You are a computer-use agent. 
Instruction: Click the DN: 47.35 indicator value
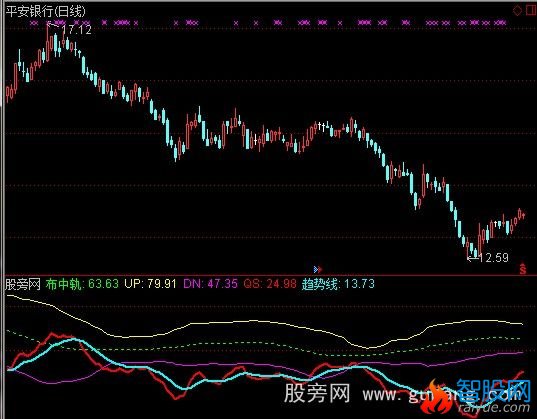coord(210,284)
